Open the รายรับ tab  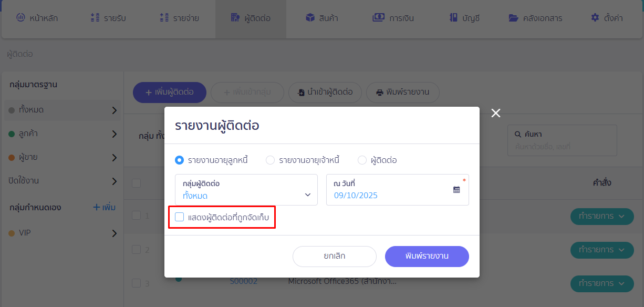pyautogui.click(x=109, y=17)
